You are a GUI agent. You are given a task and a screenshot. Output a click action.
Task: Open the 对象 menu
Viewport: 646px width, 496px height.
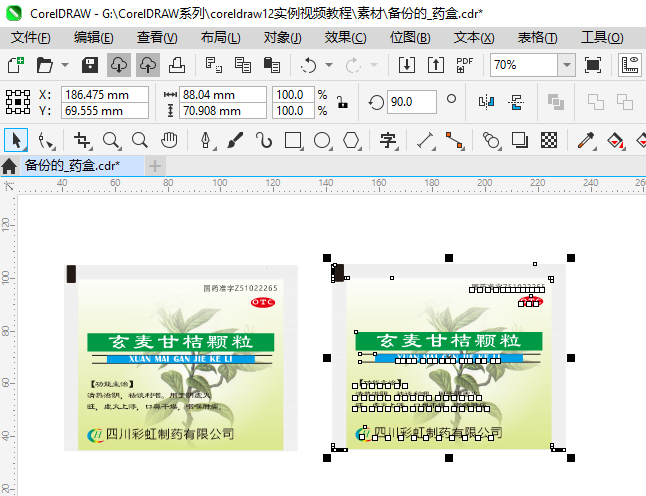(283, 38)
